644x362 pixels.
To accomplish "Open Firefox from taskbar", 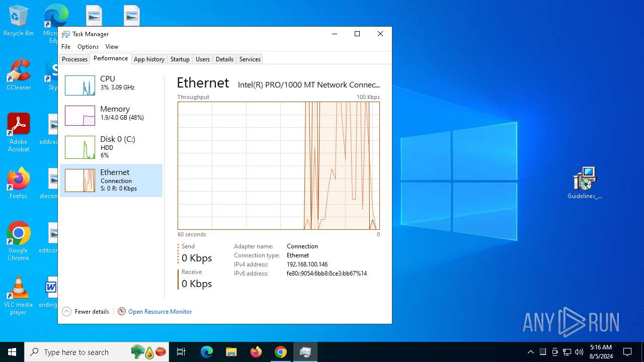I will (x=256, y=352).
